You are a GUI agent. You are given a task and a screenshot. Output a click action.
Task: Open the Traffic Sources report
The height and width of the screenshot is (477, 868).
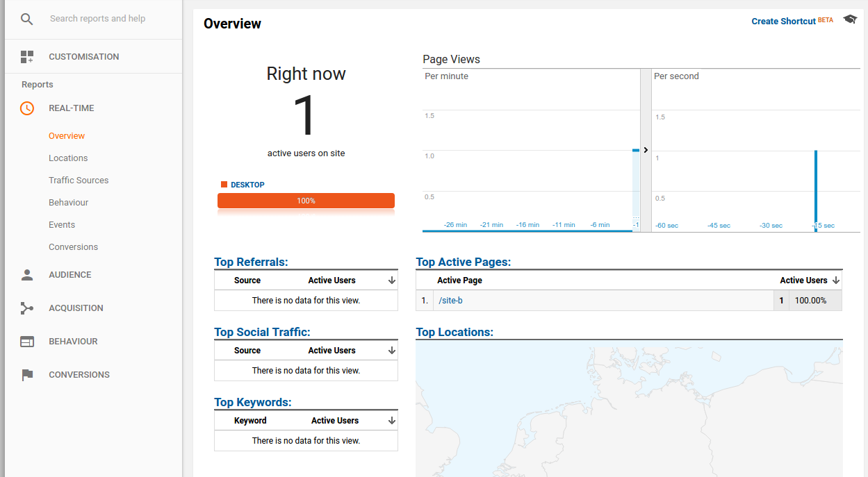pyautogui.click(x=79, y=181)
